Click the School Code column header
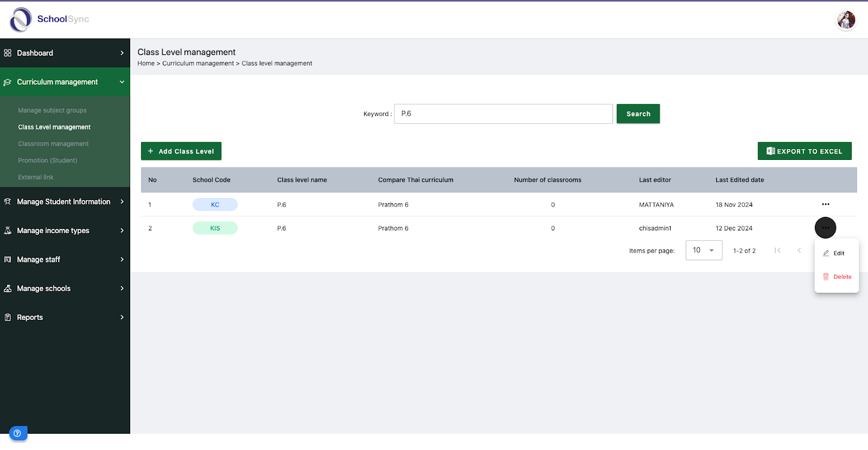 212,180
